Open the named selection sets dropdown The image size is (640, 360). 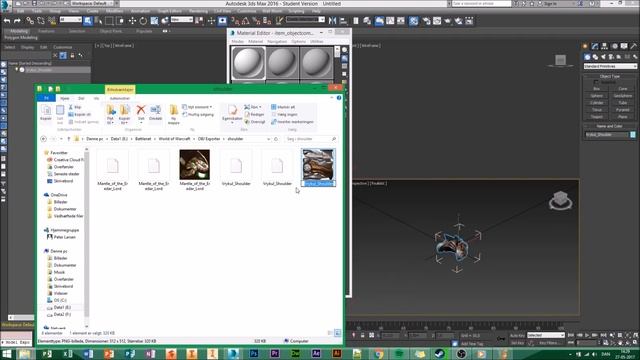[x=305, y=20]
